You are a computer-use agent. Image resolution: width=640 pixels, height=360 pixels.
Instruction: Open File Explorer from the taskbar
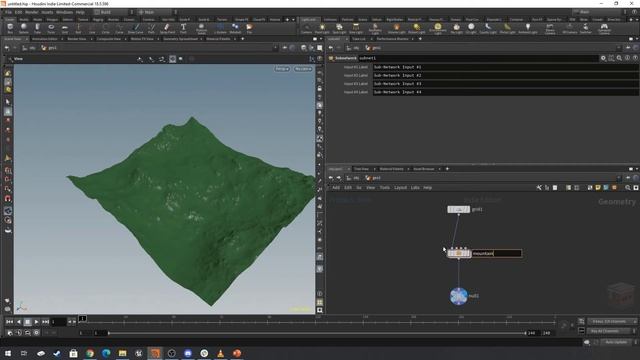(x=122, y=353)
